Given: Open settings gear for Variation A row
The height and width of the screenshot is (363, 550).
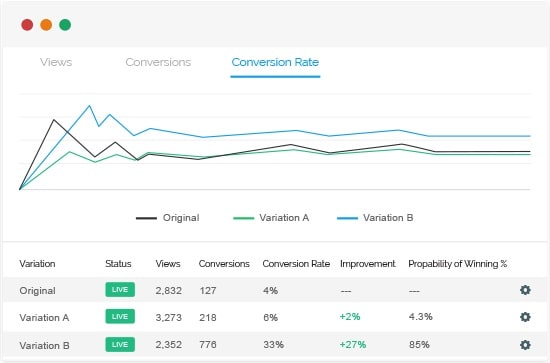Looking at the screenshot, I should (525, 317).
